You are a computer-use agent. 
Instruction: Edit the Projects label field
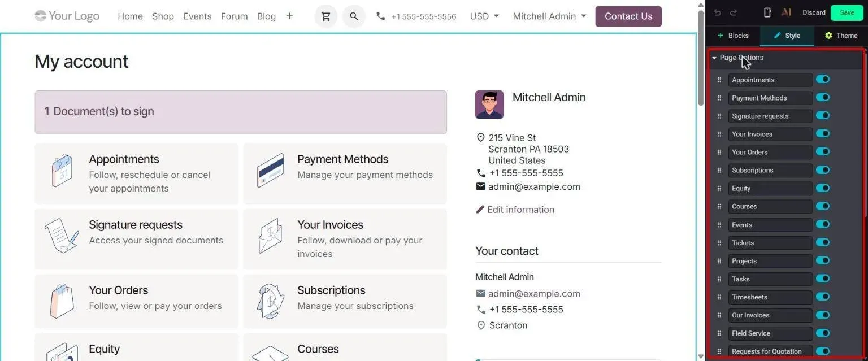(770, 261)
